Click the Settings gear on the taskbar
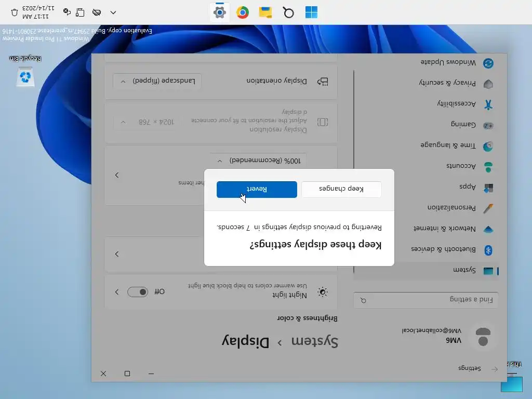Screen dimensions: 532x399 tap(220, 12)
